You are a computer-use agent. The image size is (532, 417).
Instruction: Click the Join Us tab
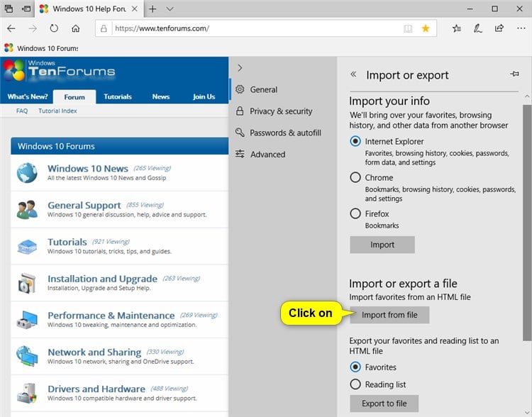pos(204,96)
